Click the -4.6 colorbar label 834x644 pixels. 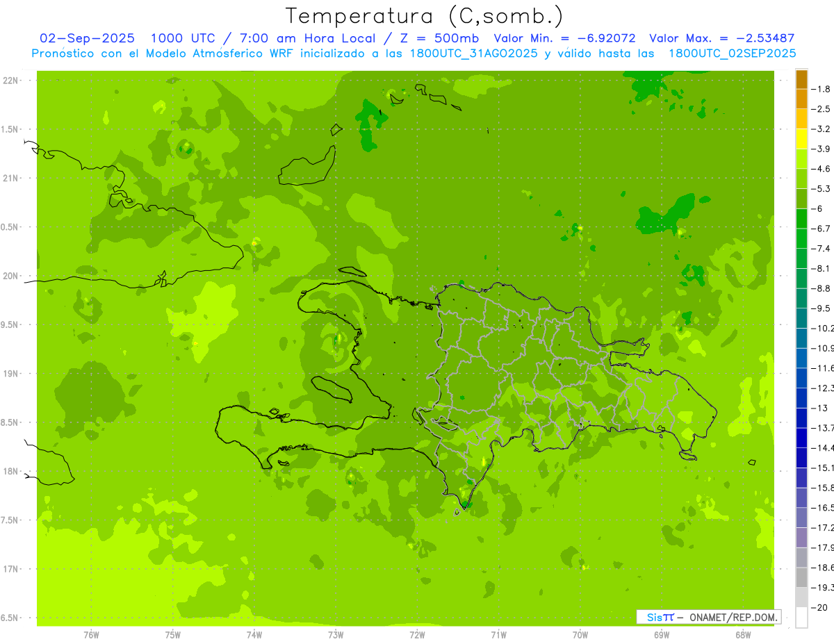(821, 169)
